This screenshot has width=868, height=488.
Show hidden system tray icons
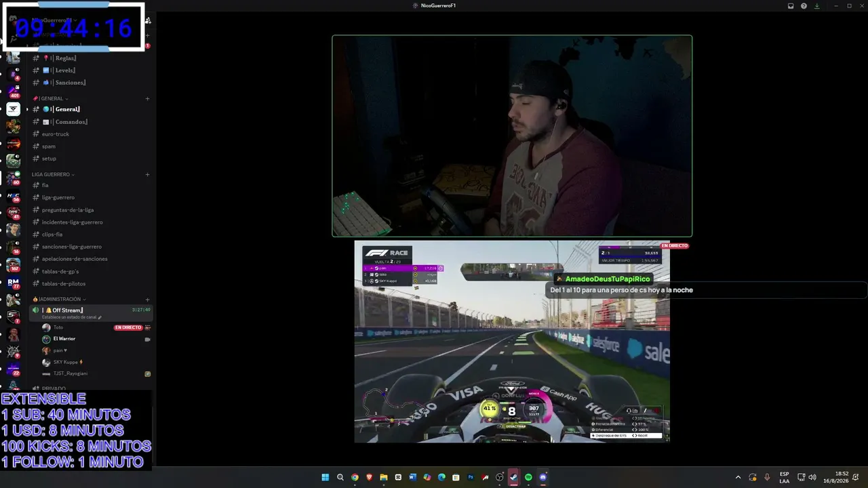[x=738, y=477]
